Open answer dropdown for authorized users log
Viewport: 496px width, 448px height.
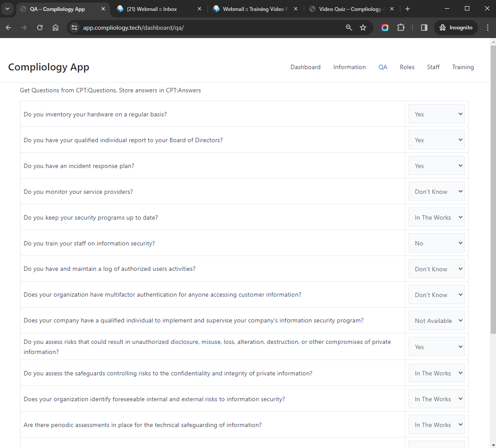(x=437, y=269)
